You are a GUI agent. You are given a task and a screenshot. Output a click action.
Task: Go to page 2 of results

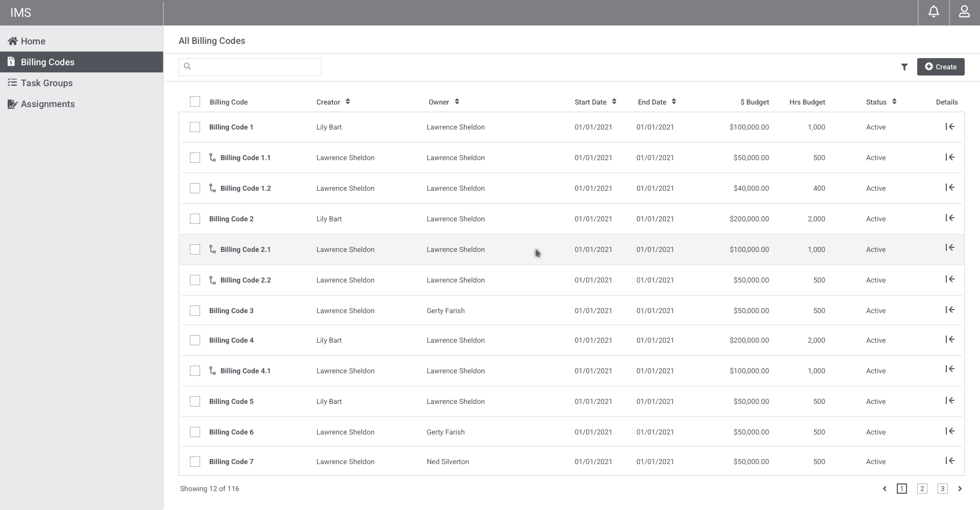(x=922, y=489)
